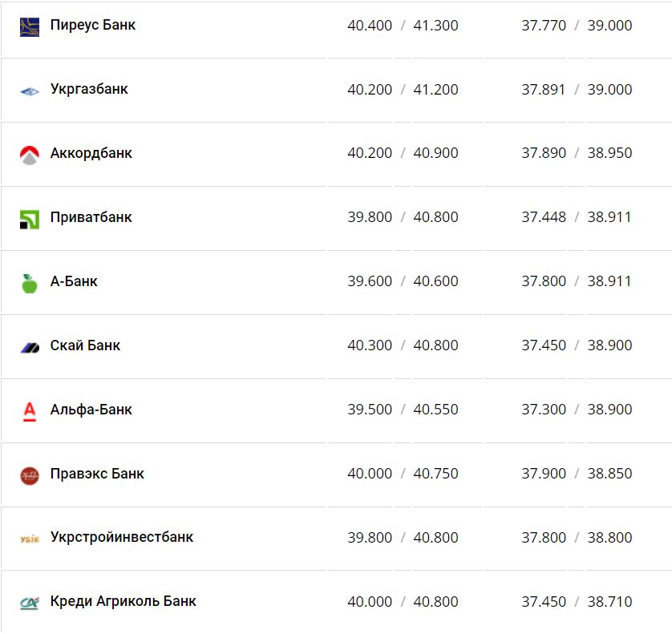Image resolution: width=672 pixels, height=634 pixels.
Task: Click Укрстройинвестбанк's 37.800 / 38.800 rate
Action: (577, 538)
